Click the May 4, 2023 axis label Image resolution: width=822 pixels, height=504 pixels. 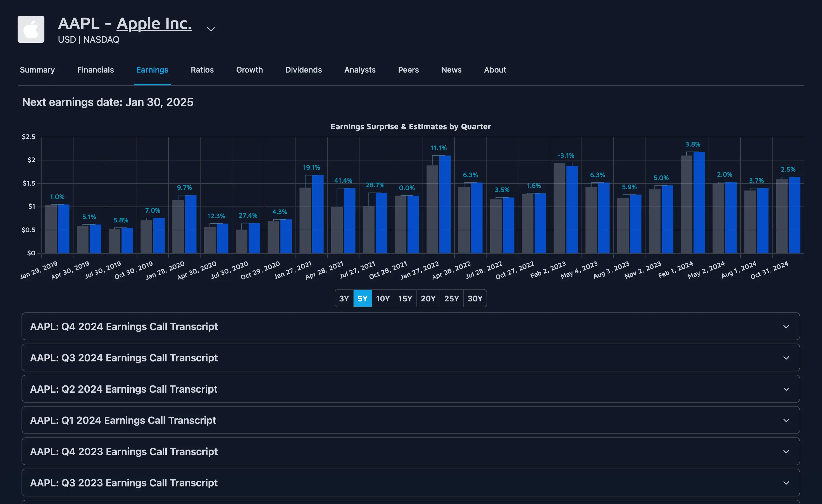coord(579,270)
